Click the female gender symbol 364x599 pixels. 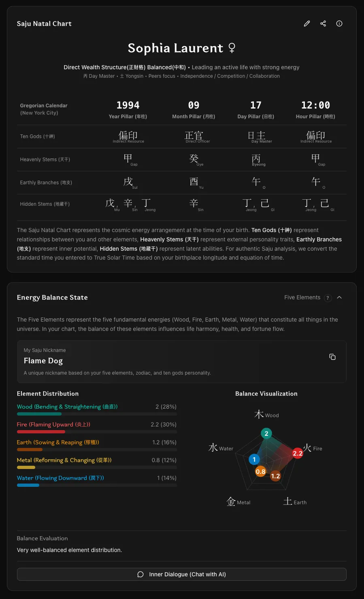tap(232, 48)
